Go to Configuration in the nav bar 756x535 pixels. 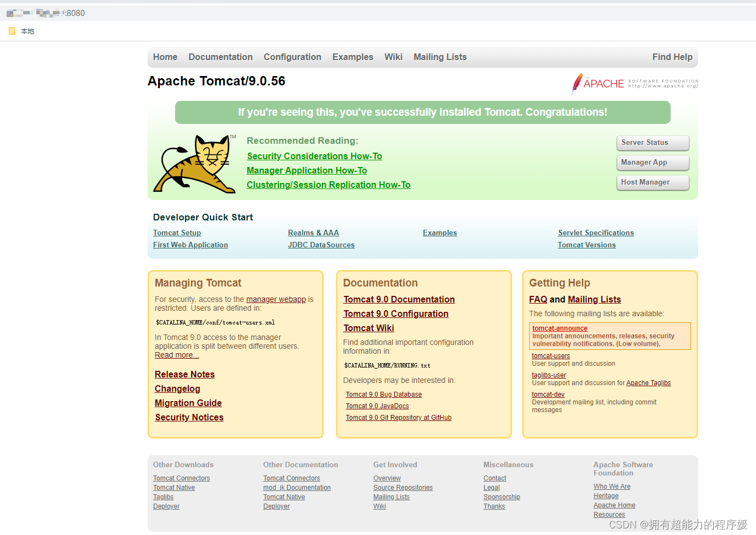pyautogui.click(x=292, y=57)
